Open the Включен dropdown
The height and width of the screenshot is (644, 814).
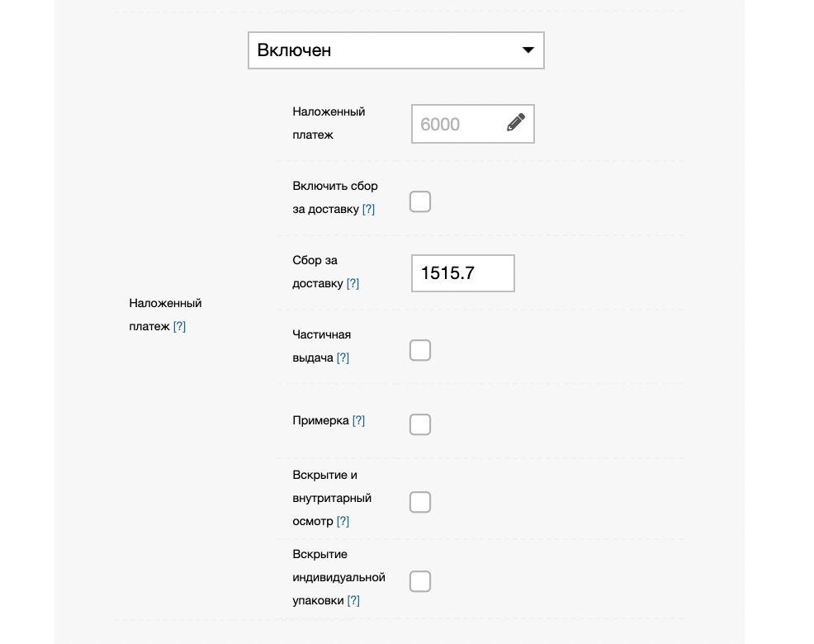395,50
